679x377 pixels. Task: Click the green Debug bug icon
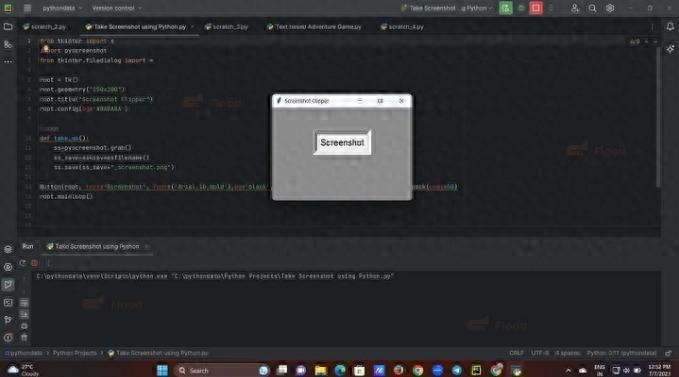[x=506, y=8]
